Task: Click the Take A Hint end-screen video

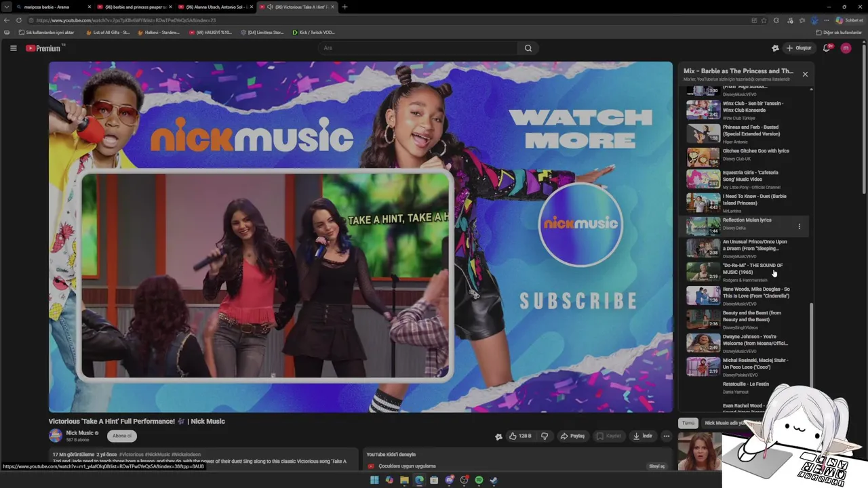Action: pyautogui.click(x=265, y=275)
